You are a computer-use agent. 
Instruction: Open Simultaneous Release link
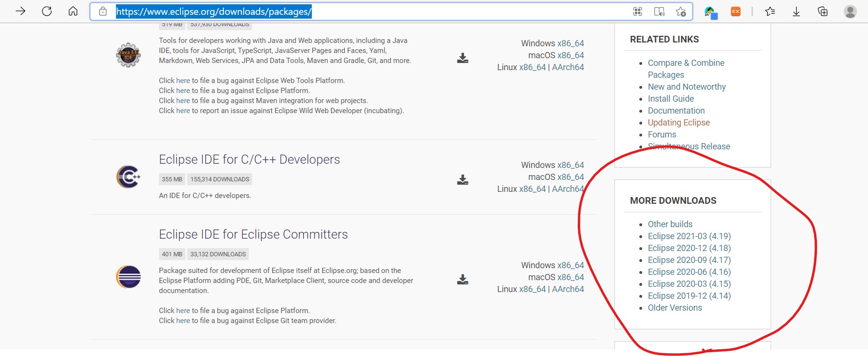tap(689, 147)
